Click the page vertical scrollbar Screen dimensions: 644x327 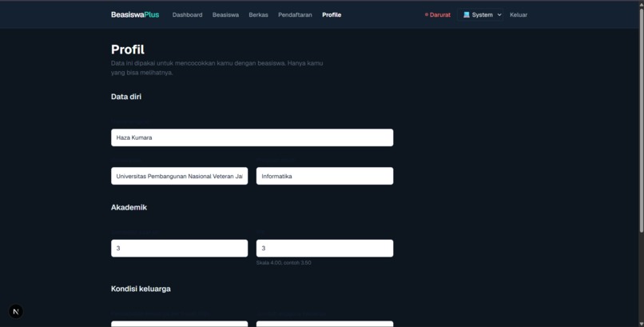[641, 119]
